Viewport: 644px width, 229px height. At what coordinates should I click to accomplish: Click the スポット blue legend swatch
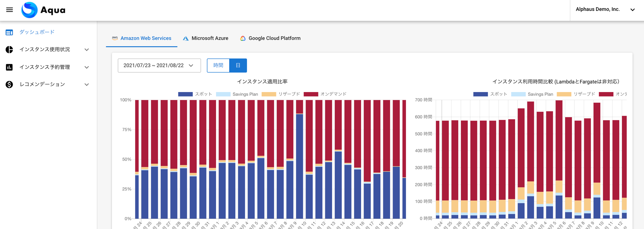(185, 94)
